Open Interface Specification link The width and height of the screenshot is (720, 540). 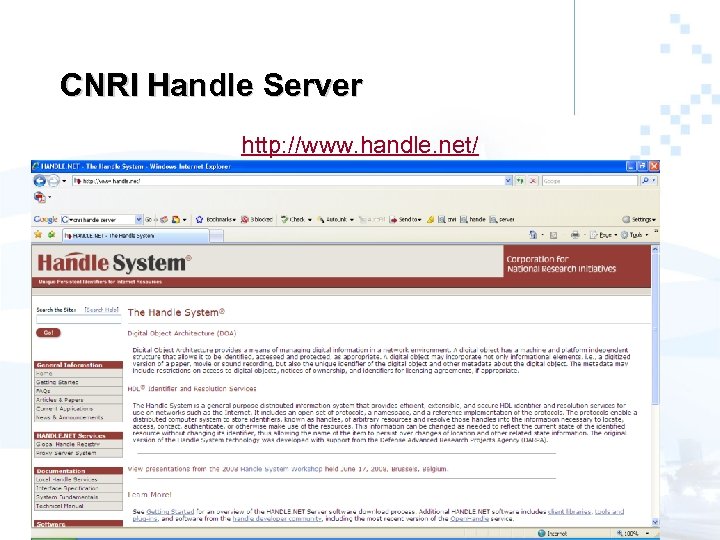67,488
